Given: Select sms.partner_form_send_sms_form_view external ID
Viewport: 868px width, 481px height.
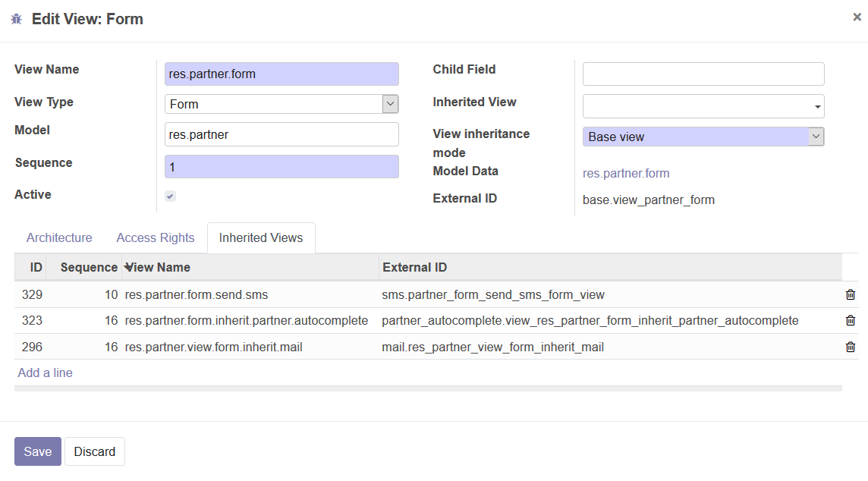Looking at the screenshot, I should [x=493, y=295].
